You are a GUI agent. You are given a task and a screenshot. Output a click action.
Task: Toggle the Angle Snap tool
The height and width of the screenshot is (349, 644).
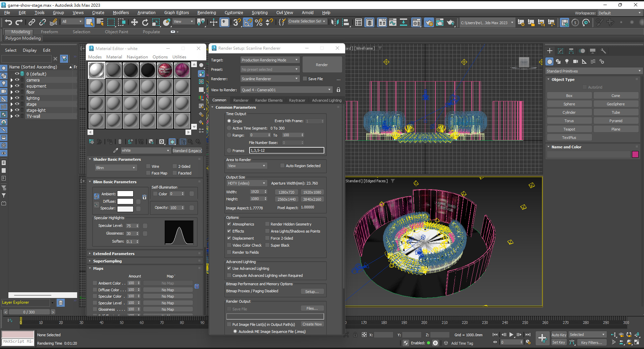tap(248, 22)
